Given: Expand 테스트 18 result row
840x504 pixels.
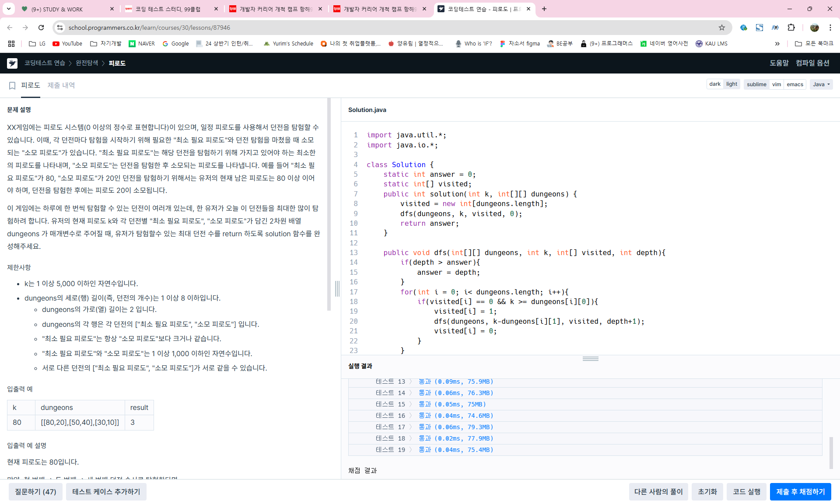Looking at the screenshot, I should click(x=585, y=438).
